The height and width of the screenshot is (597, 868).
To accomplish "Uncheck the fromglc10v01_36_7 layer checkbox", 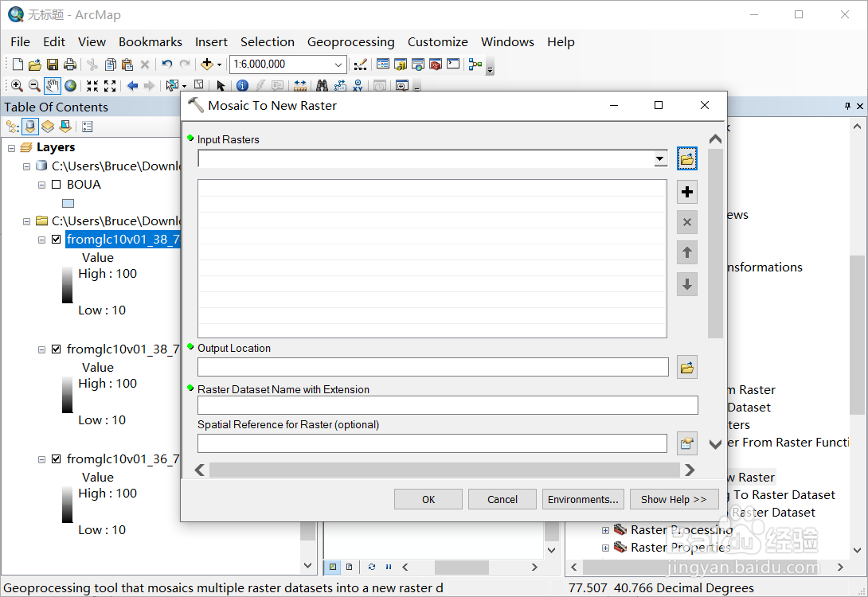I will (56, 458).
